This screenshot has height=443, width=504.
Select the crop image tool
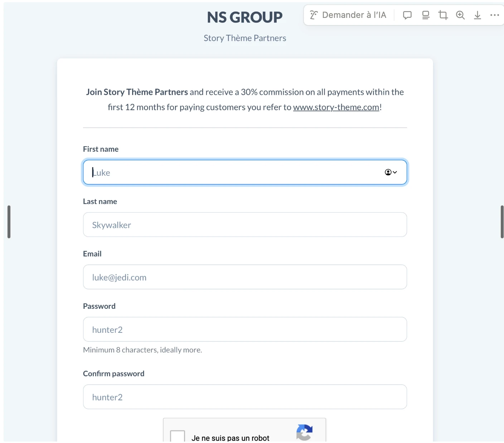[x=443, y=15]
